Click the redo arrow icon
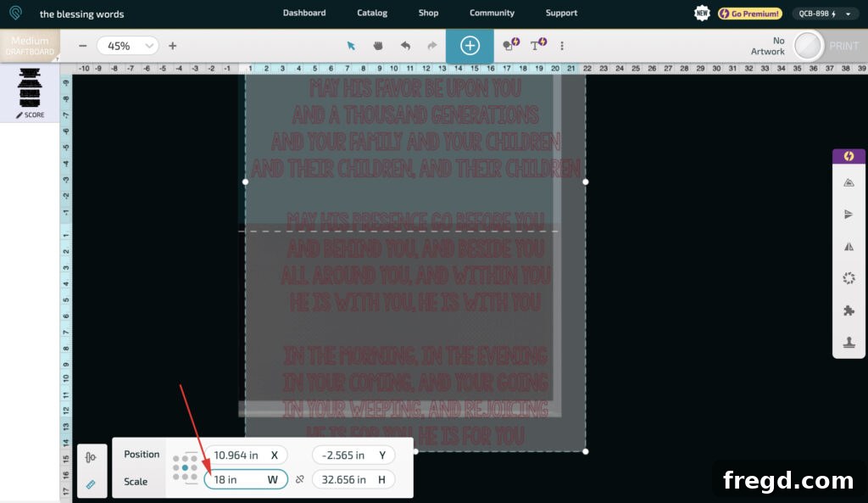 (x=431, y=46)
